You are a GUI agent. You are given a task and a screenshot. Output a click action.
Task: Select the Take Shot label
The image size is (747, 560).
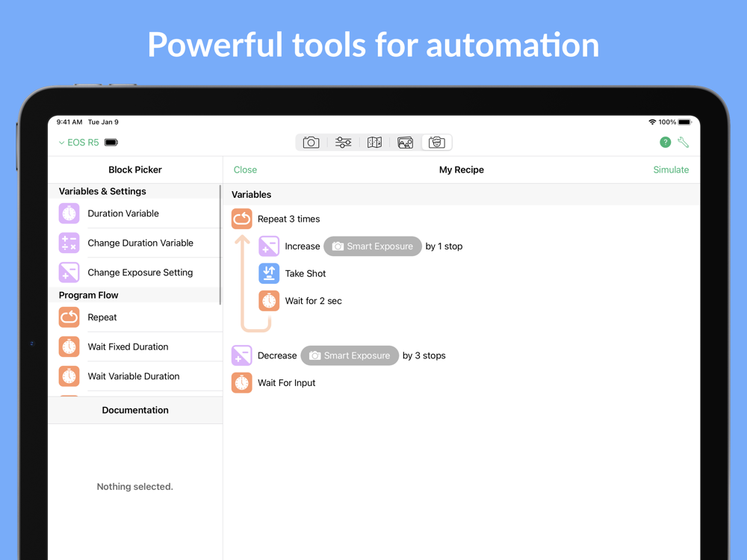point(306,274)
